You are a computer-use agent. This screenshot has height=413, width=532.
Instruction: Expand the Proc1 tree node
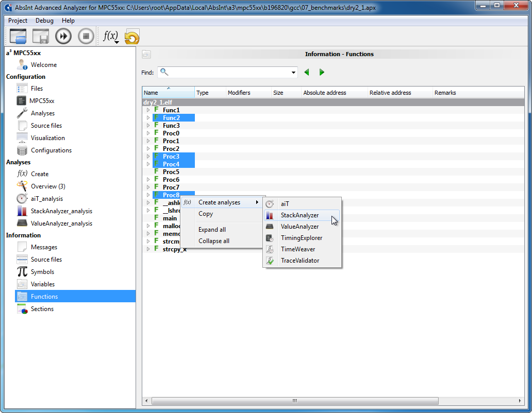[148, 141]
